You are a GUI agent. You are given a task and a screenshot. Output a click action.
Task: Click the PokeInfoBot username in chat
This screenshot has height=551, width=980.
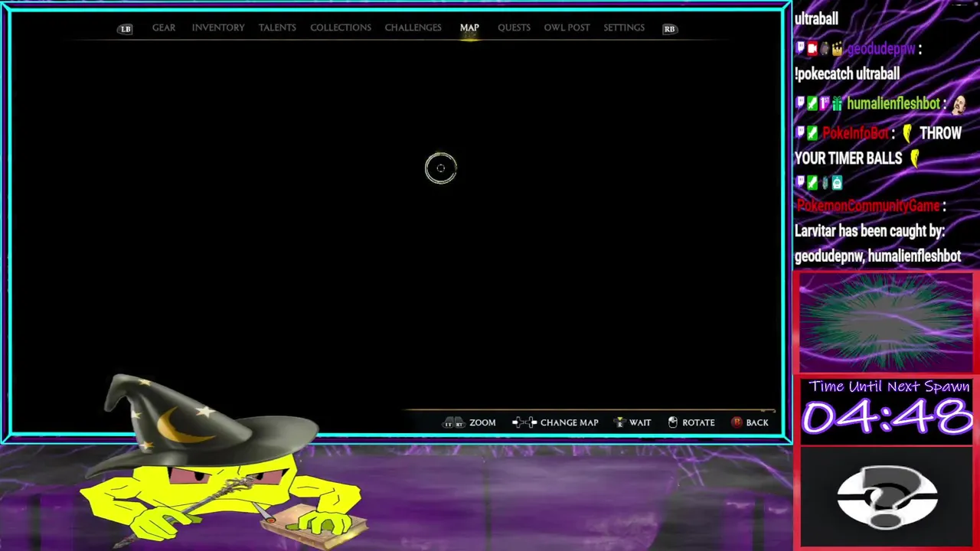tap(856, 133)
